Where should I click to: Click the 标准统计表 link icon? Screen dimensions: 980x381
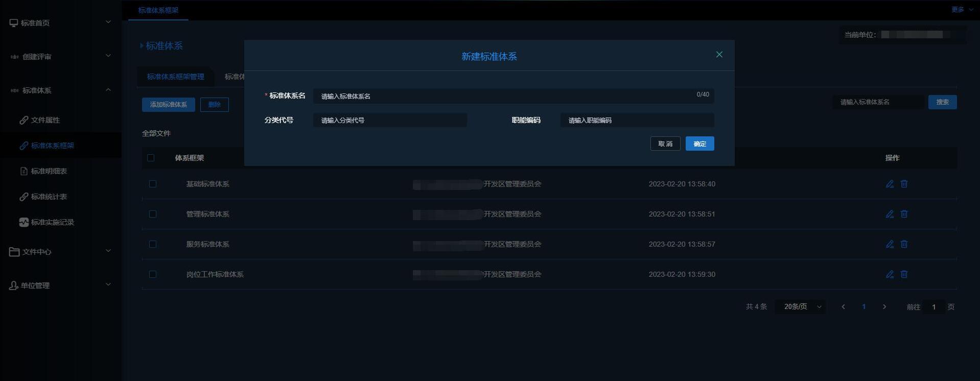click(x=24, y=197)
